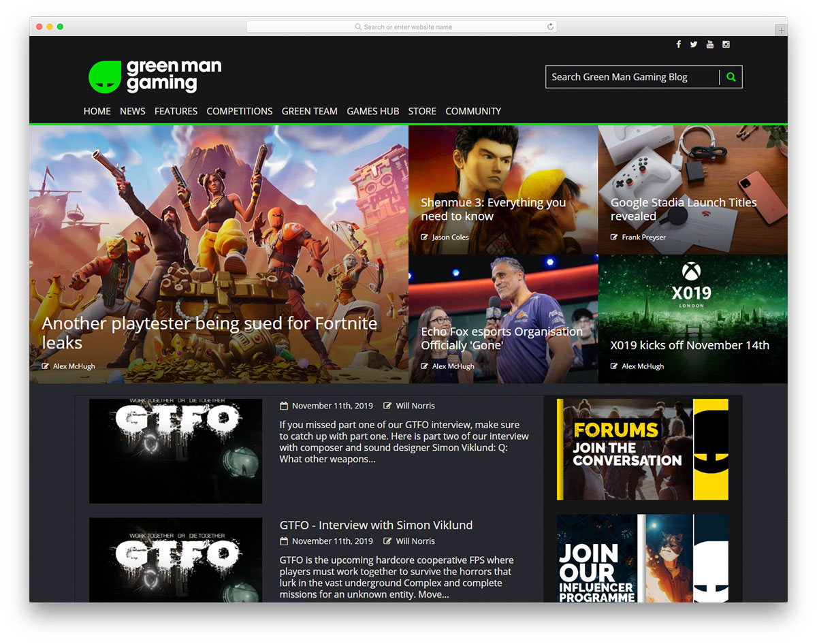This screenshot has width=817, height=644.
Task: Open the COMMUNITY navigation link
Action: click(473, 111)
